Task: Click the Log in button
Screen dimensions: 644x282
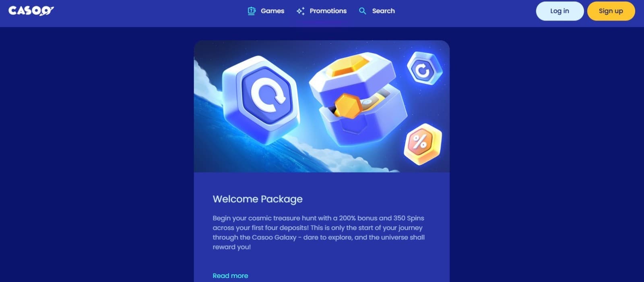Action: point(559,11)
